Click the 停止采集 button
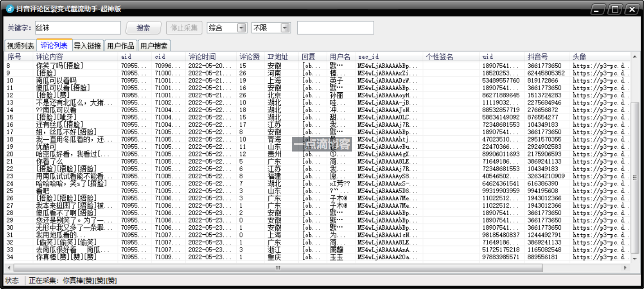This screenshot has width=644, height=289. [x=184, y=28]
